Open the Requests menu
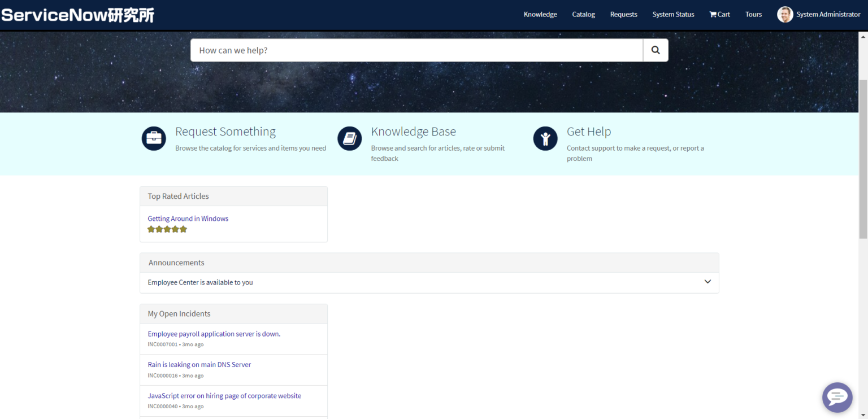The image size is (868, 419). (623, 14)
